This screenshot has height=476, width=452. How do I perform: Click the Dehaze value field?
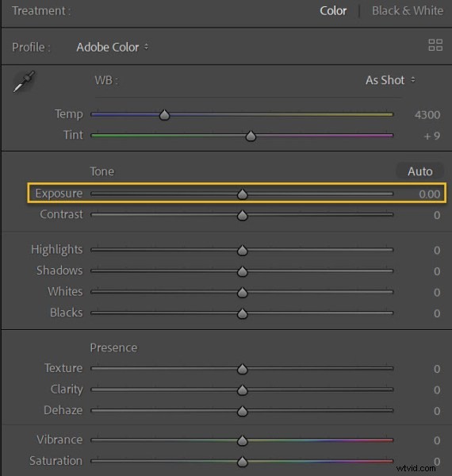tap(437, 411)
